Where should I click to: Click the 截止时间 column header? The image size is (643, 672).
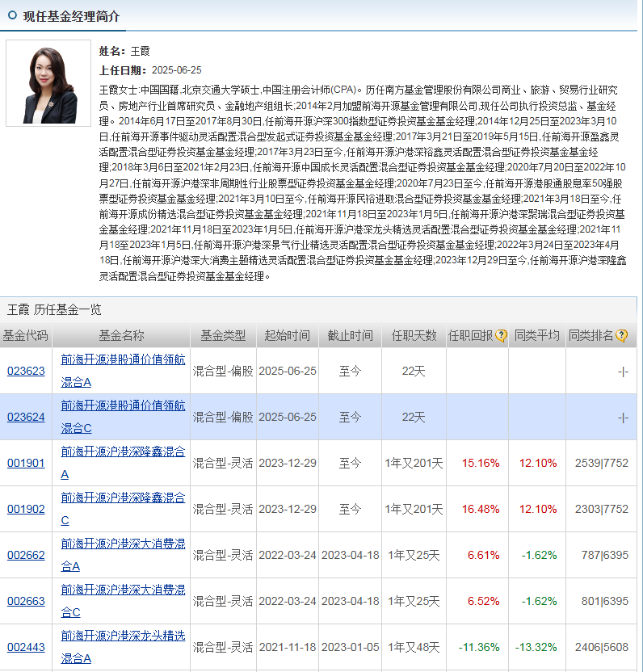click(x=351, y=335)
